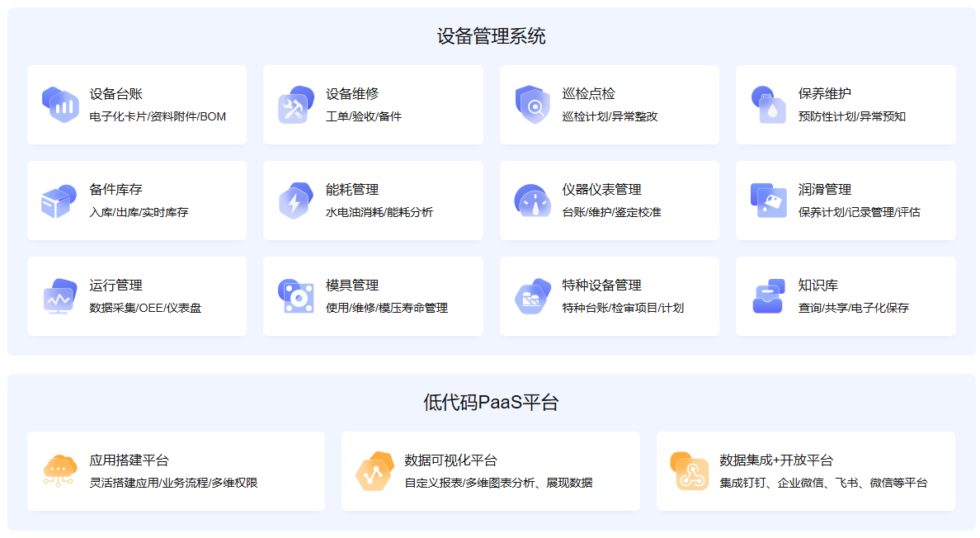Click the 仪器仪表管理 gauge icon

(x=532, y=201)
